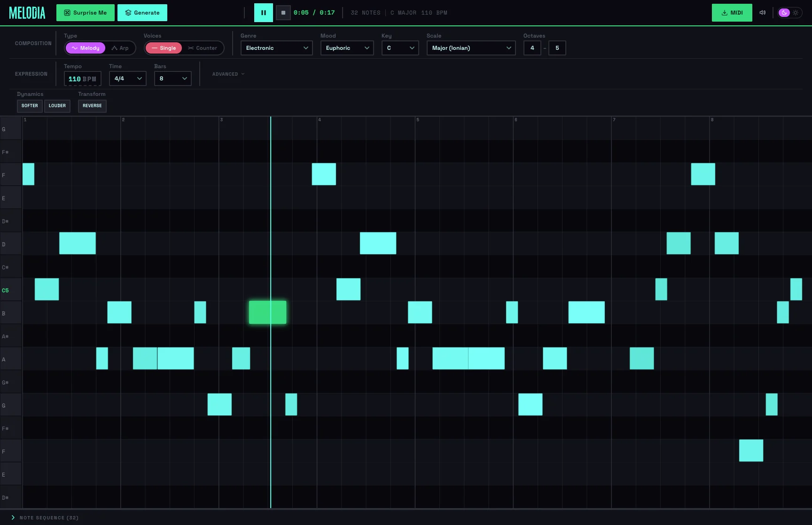Click the bar 7 marker in the ruler
The height and width of the screenshot is (525, 812).
614,120
